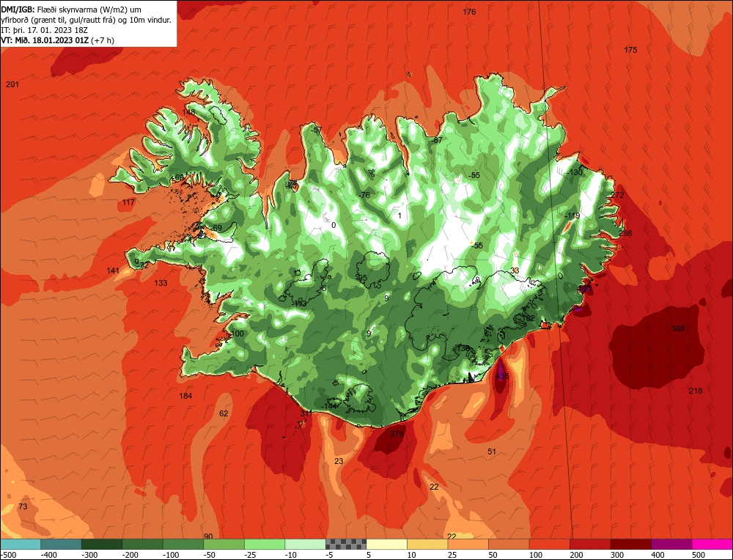Viewport: 733px width, 560px height.
Task: Click the light teal legend swatch above -500
Action: coord(21,544)
